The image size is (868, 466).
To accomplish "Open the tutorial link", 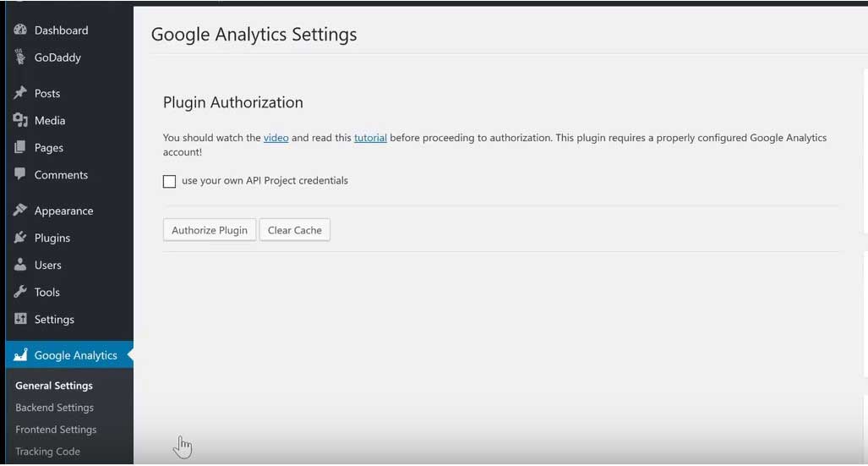I will tap(370, 137).
